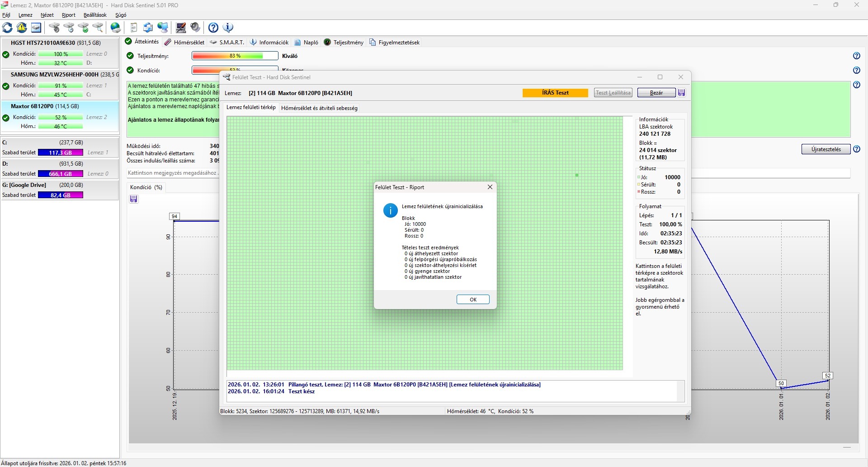The width and height of the screenshot is (868, 467).
Task: Click the C: drive free space bar 117,3 GB
Action: (x=61, y=152)
